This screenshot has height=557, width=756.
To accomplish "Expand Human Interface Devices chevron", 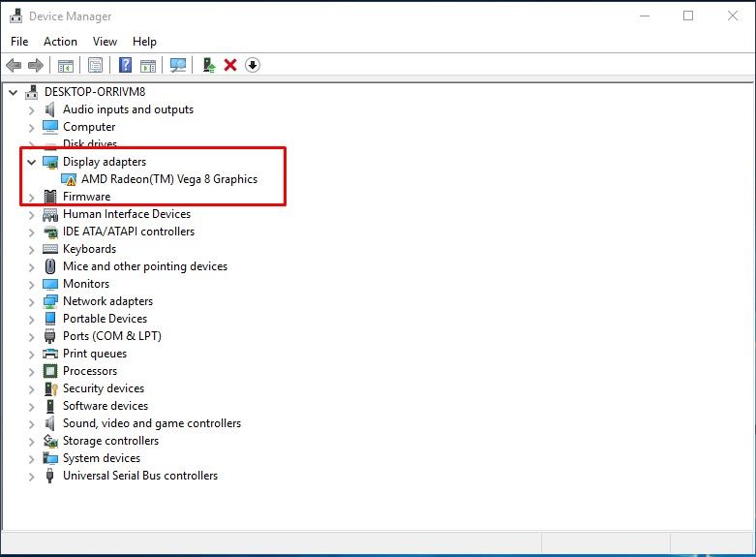I will pyautogui.click(x=31, y=215).
